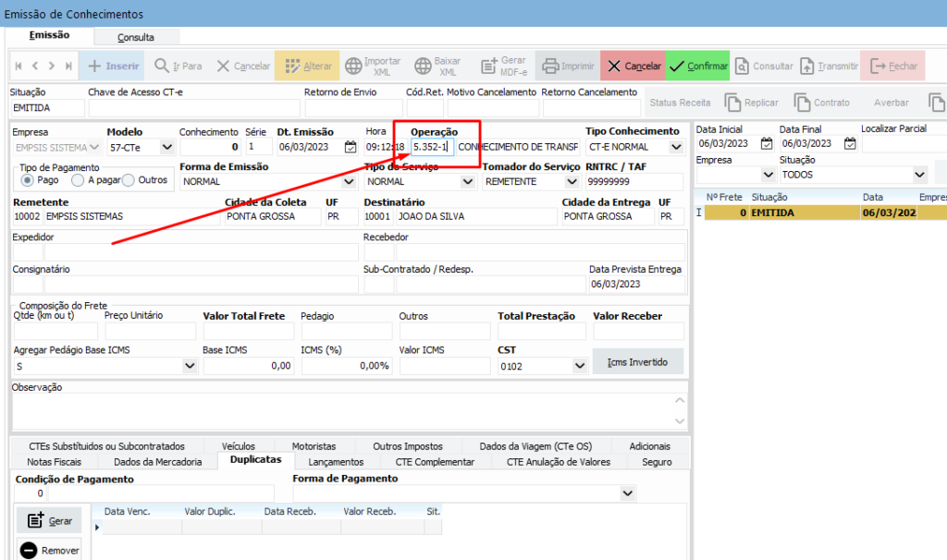Open the Lançamentos tab

(x=336, y=462)
